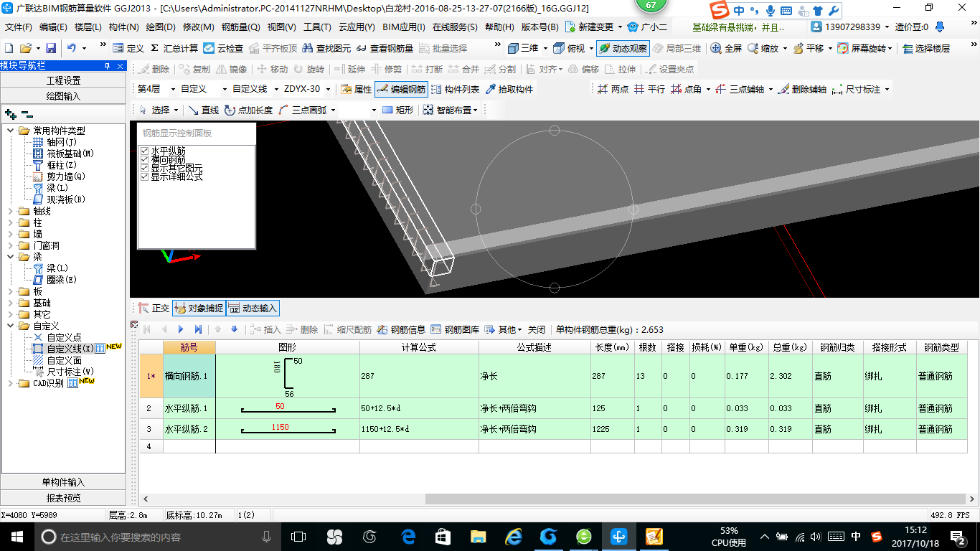The width and height of the screenshot is (980, 551).
Task: Select 直线 line drawing tool
Action: click(x=203, y=110)
